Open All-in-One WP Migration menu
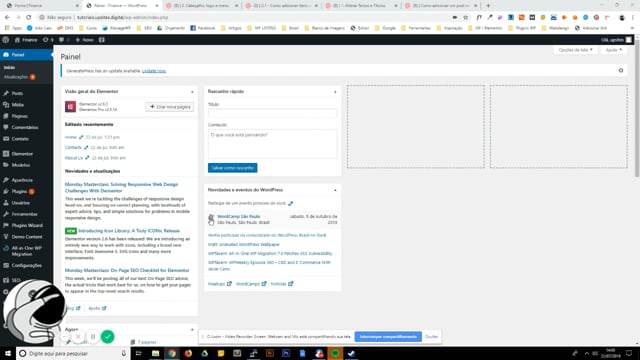640x360 pixels. 27,251
